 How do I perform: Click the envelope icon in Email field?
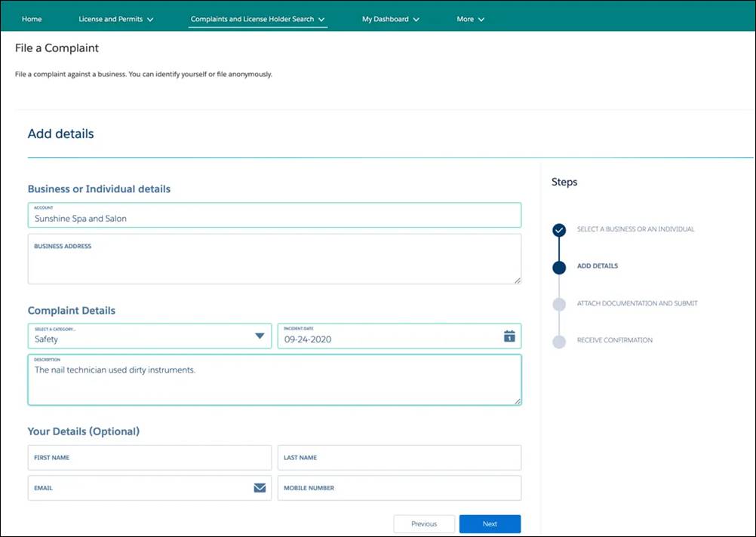(260, 488)
